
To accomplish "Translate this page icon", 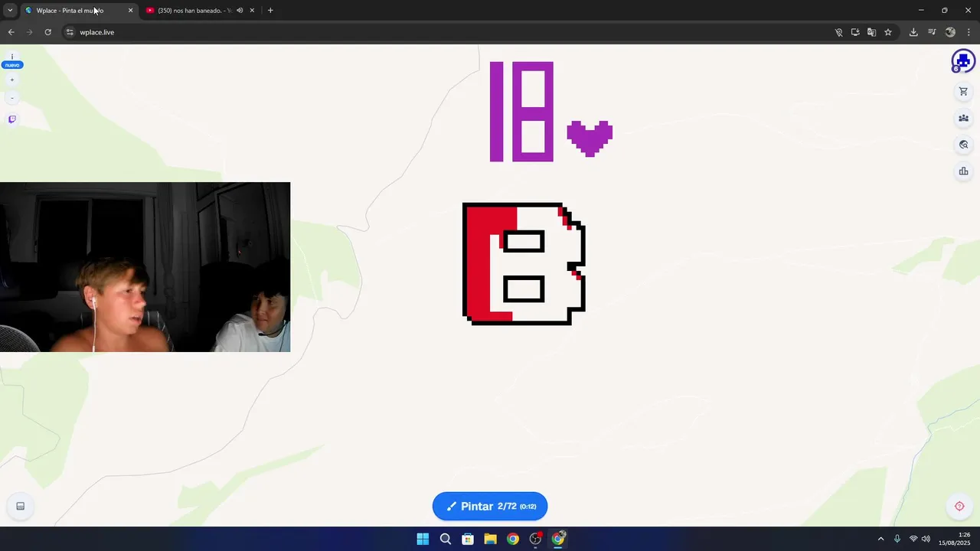I will [x=871, y=32].
